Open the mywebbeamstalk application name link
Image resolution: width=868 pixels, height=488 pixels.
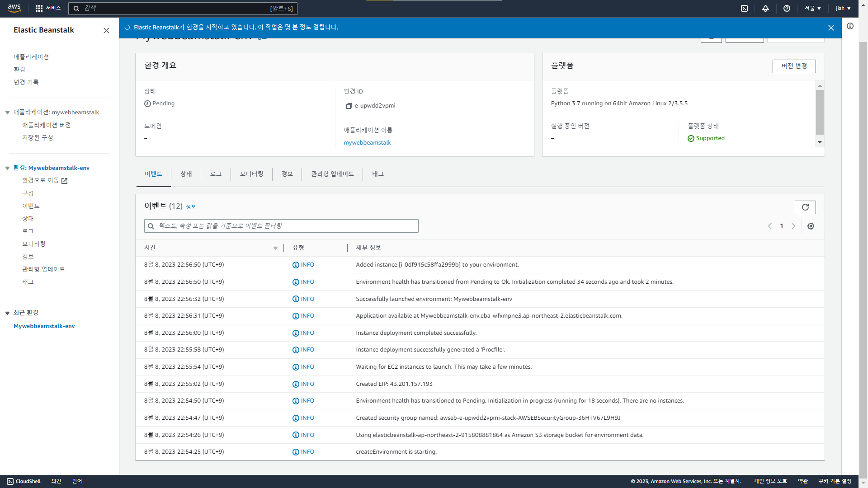click(367, 142)
